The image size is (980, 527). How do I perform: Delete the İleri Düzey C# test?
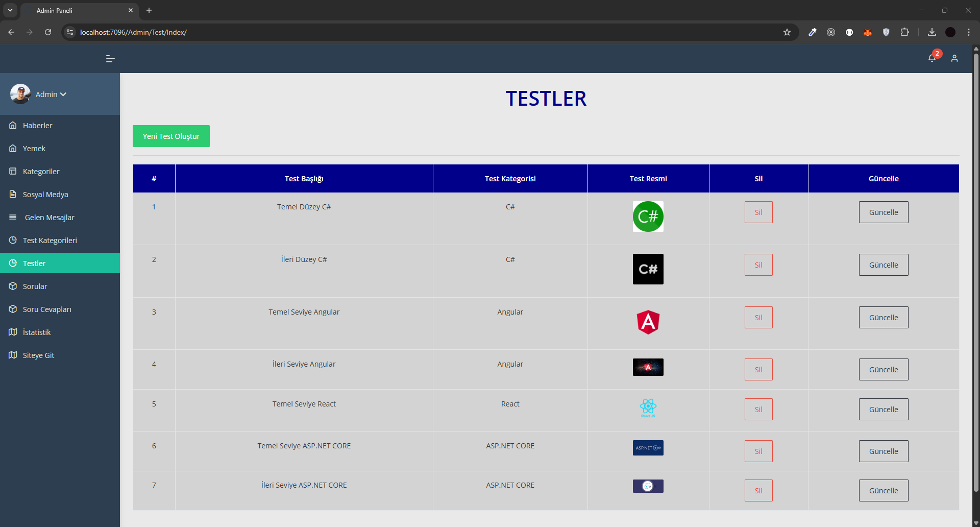(758, 265)
